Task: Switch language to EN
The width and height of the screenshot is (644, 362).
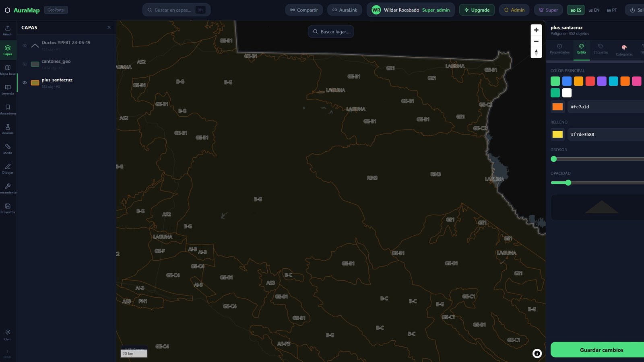Action: point(594,10)
